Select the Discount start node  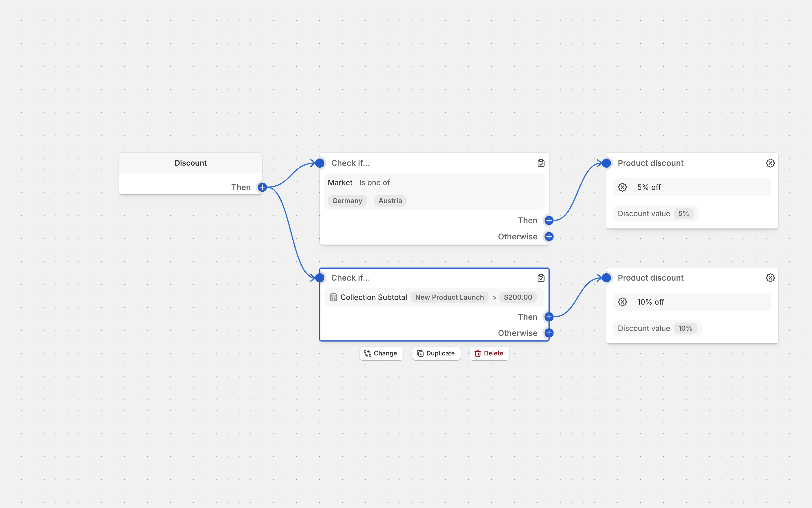tap(190, 163)
